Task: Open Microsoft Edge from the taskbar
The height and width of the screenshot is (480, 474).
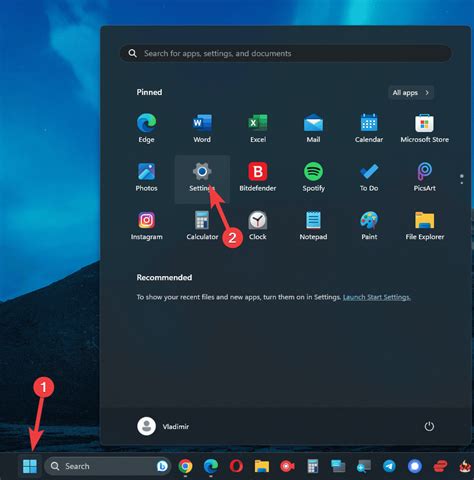Action: (211, 466)
